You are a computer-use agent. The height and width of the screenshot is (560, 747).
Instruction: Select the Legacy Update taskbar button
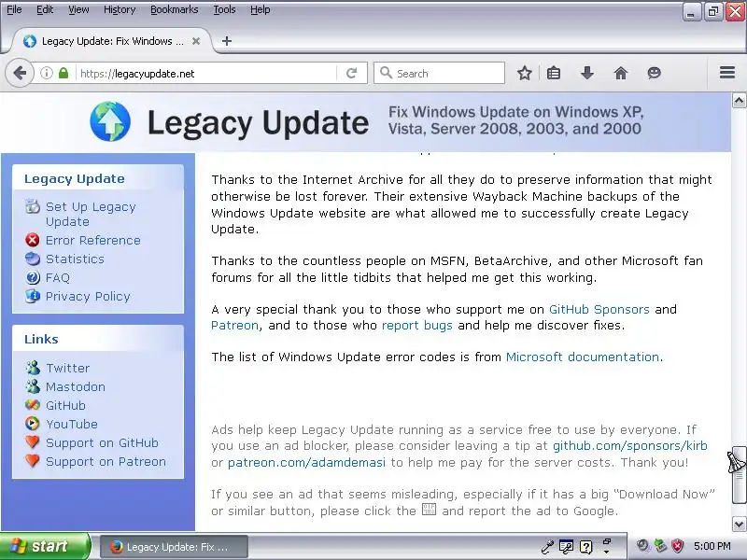(x=174, y=547)
